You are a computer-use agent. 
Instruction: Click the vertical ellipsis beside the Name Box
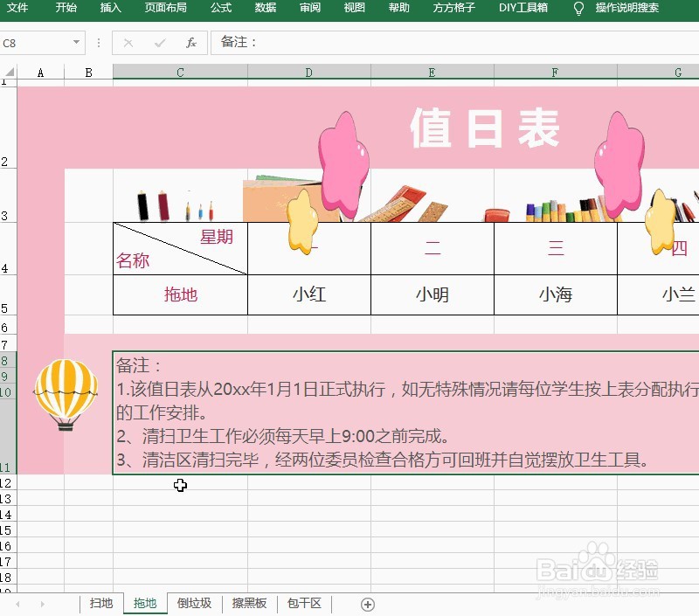click(97, 42)
